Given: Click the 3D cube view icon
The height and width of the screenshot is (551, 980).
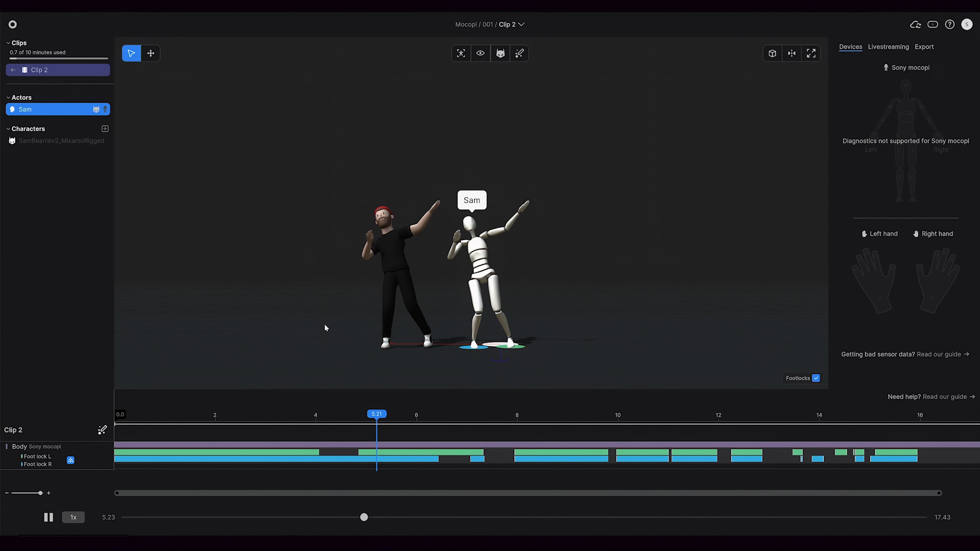Looking at the screenshot, I should (x=772, y=53).
